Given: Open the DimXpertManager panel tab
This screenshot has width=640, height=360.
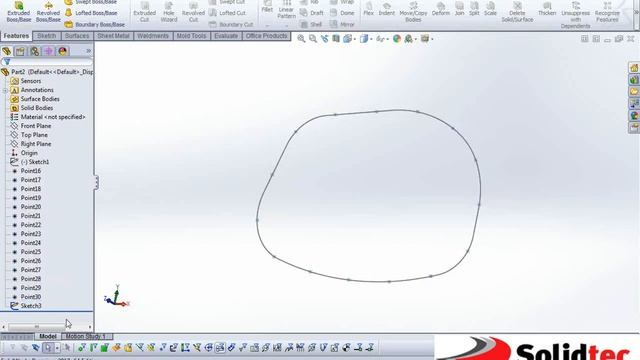Looking at the screenshot, I should tap(49, 51).
